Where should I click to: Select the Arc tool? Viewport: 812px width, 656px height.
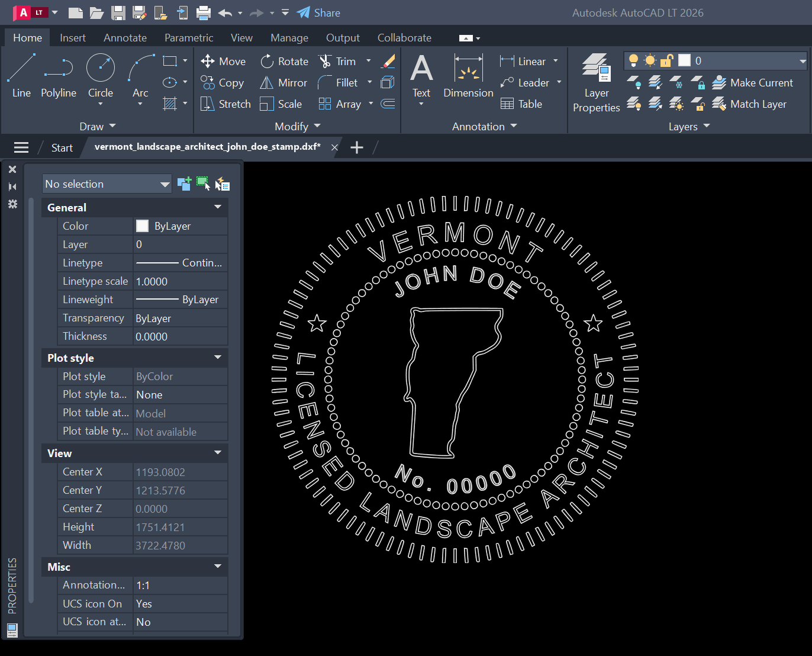(x=140, y=78)
